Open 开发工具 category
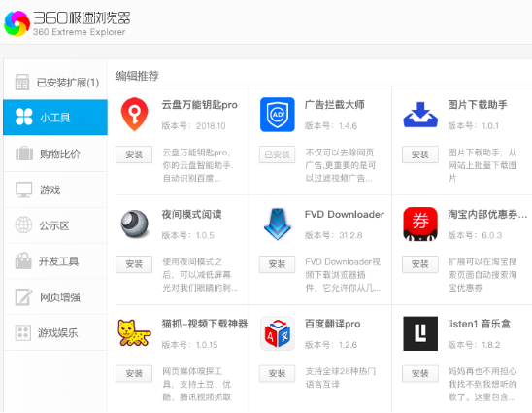This screenshot has height=413, width=532. pos(55,260)
